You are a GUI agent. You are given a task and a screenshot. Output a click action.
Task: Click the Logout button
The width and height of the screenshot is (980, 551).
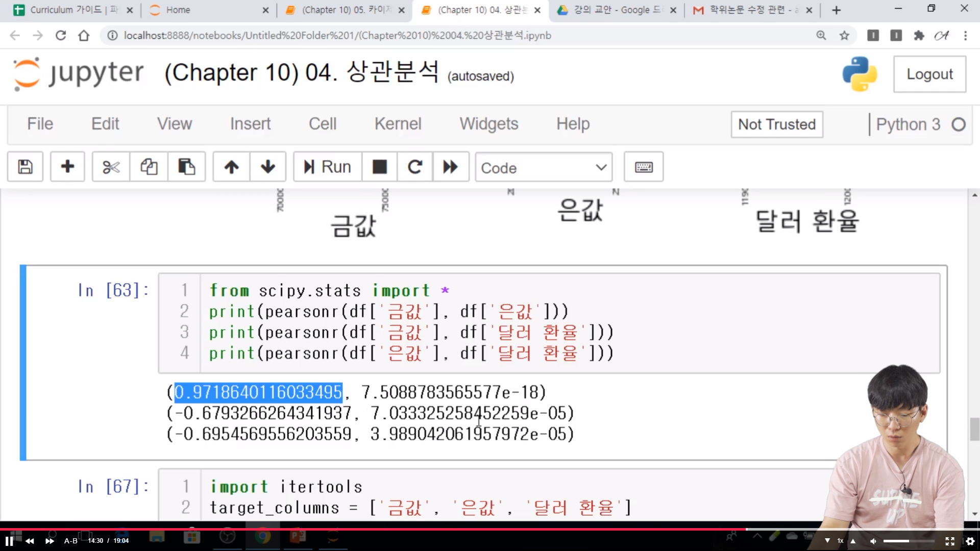[929, 74]
